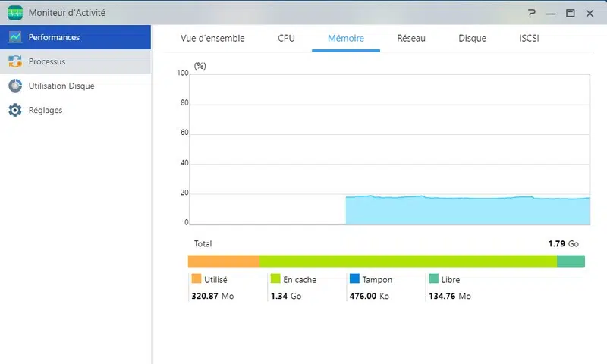Switch to the Réseau tab
Screen dimensions: 607x364
click(411, 38)
